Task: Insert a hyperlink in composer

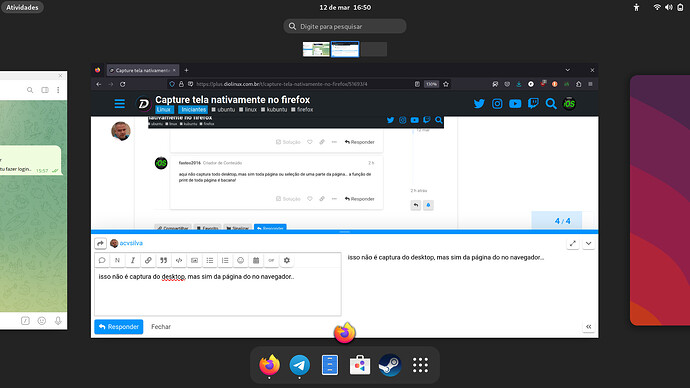Action: (x=148, y=260)
